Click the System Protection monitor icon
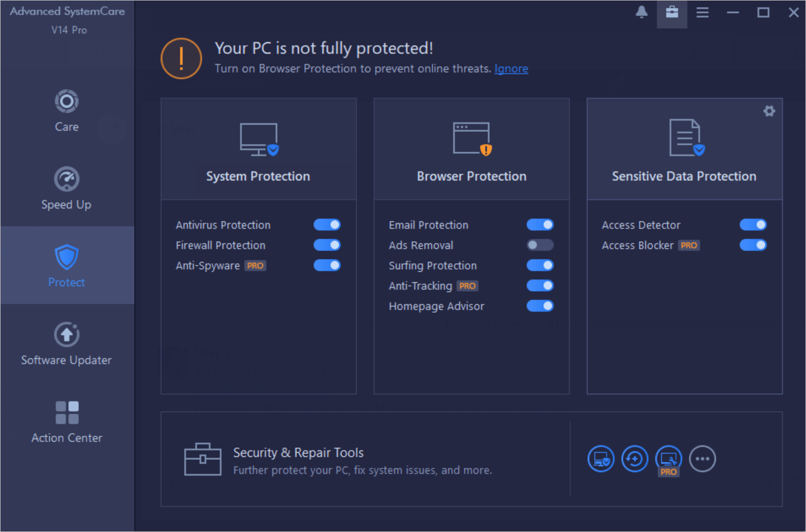806x532 pixels. coord(259,139)
